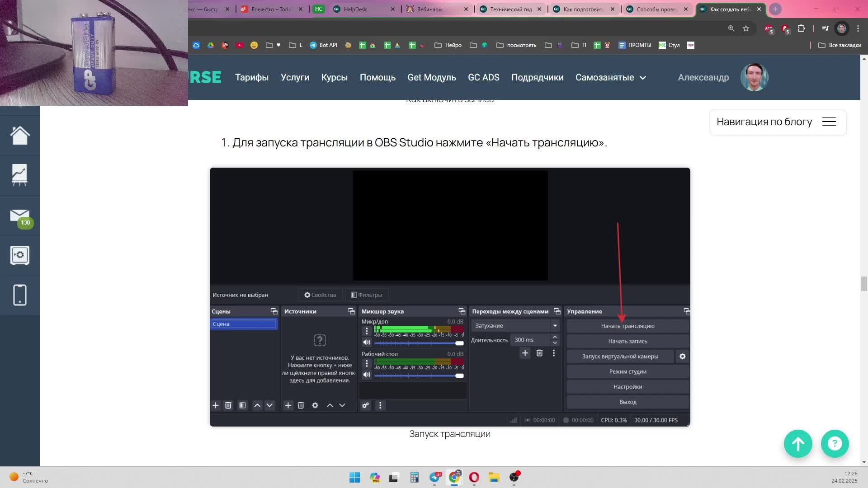This screenshot has width=868, height=488.
Task: Open File Explorer from the taskbar
Action: (x=494, y=477)
